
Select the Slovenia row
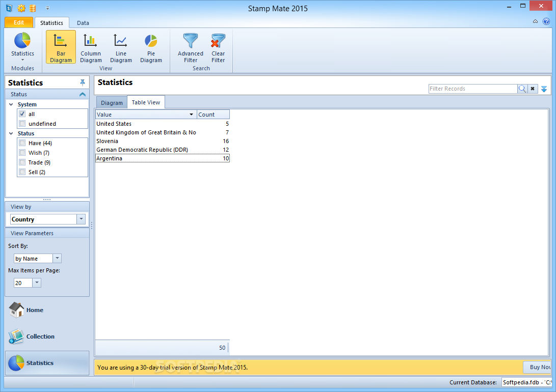(x=163, y=141)
